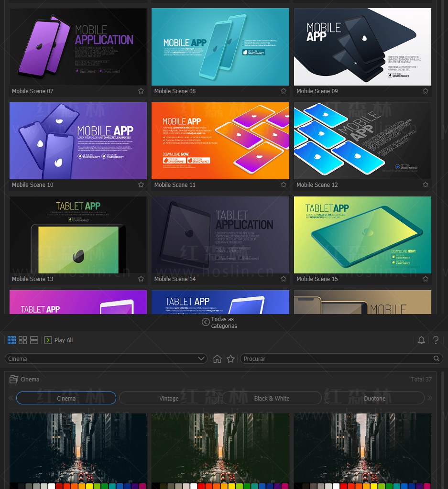448x489 pixels.
Task: Select the middle Cinema color preset thumbnail
Action: click(x=220, y=451)
